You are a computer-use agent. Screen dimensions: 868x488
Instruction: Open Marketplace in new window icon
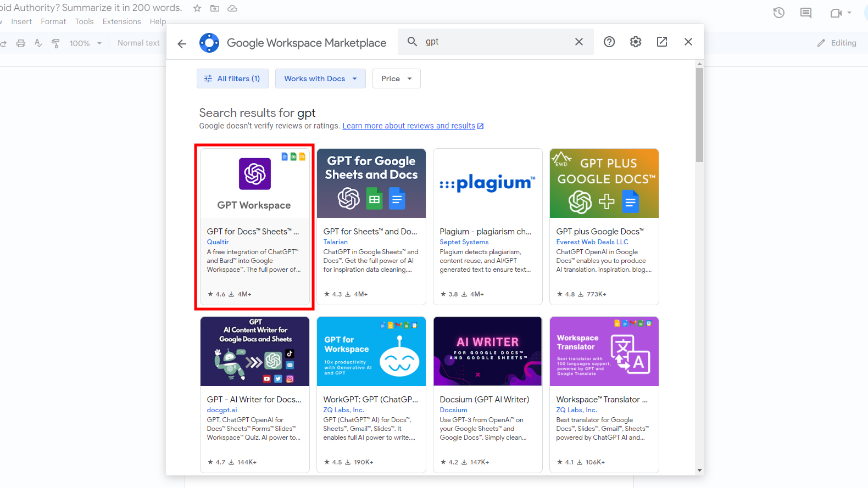click(661, 42)
